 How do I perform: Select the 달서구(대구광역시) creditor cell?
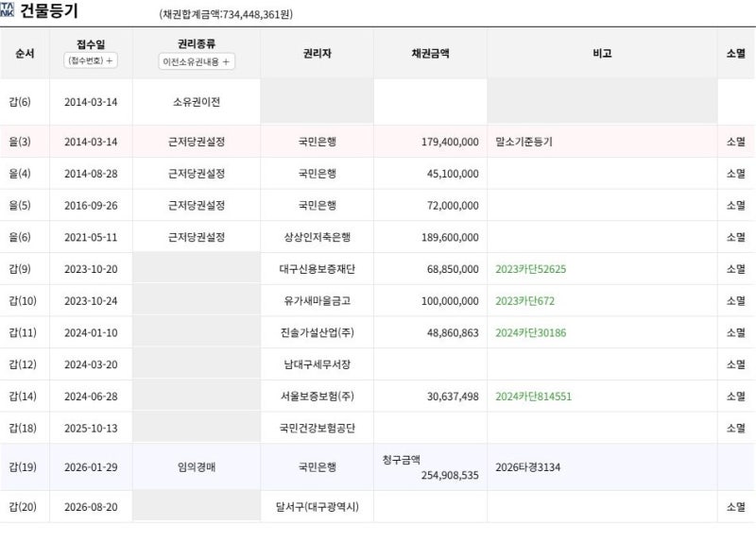pyautogui.click(x=318, y=507)
